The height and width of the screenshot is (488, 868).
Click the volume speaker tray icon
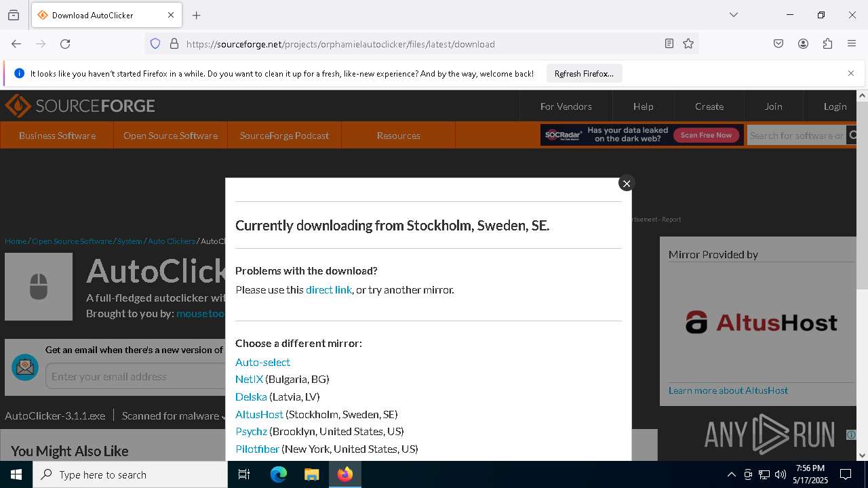pyautogui.click(x=781, y=474)
